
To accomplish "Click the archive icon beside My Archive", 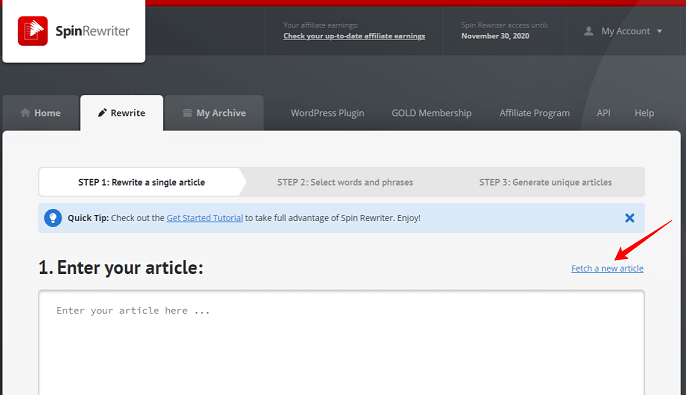I will point(187,113).
